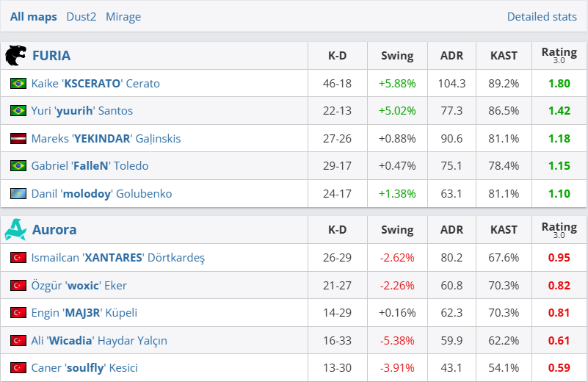Open the Detailed stats link
Screen dimensions: 588x382
tap(542, 16)
